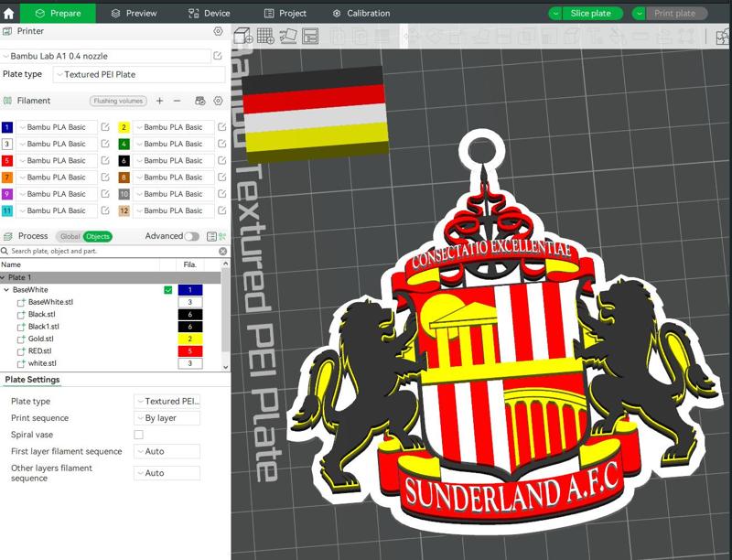The width and height of the screenshot is (732, 560).
Task: Sync filaments with AMS icon
Action: pos(200,99)
